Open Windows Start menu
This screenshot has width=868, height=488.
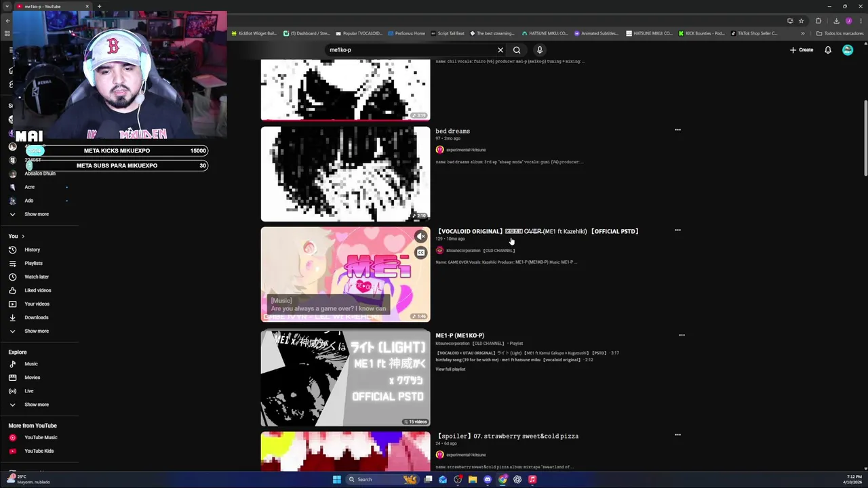pyautogui.click(x=337, y=479)
